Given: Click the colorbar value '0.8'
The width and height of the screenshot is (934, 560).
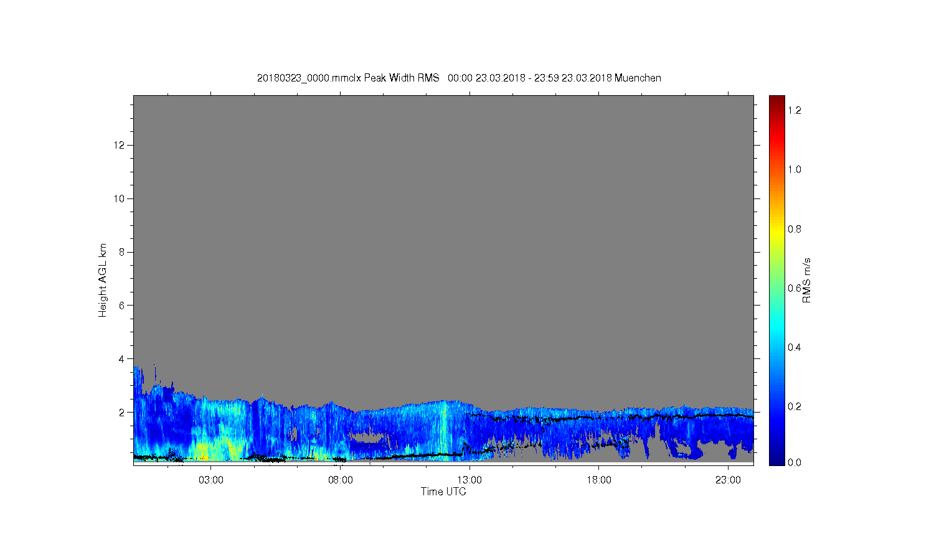Looking at the screenshot, I should [795, 229].
